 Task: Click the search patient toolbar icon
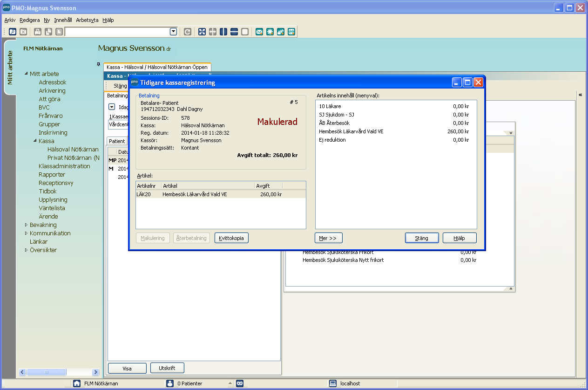tap(13, 32)
